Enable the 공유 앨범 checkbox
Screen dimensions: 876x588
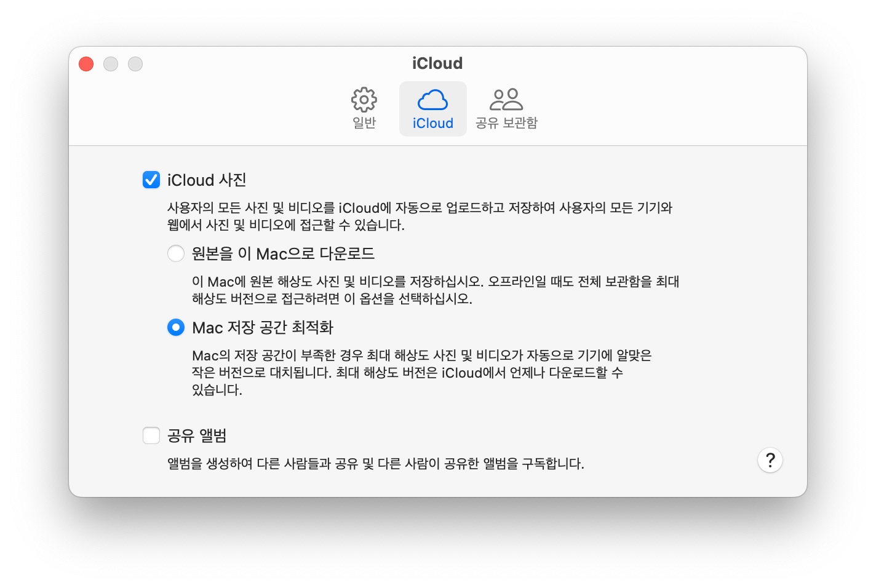coord(151,435)
